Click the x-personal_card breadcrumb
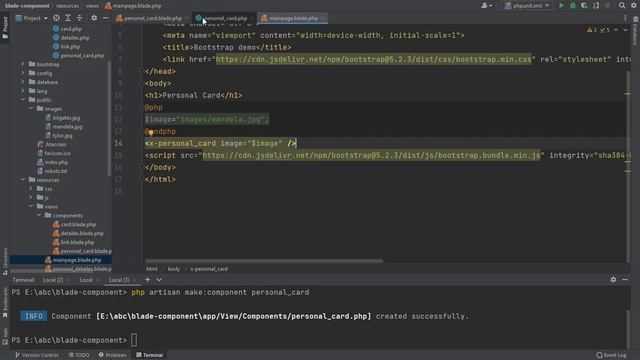Image resolution: width=640 pixels, height=360 pixels. pos(209,269)
